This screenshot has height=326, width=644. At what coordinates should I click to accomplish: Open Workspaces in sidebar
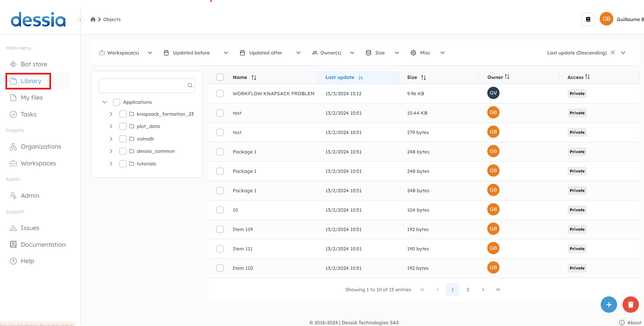click(x=38, y=163)
